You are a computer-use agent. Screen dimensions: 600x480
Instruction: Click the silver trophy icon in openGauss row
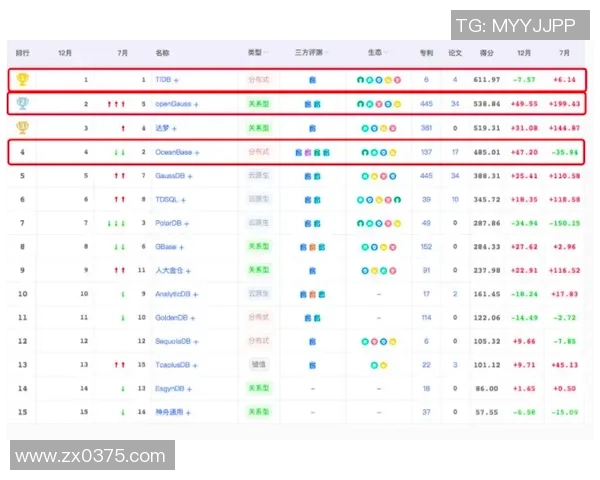[x=23, y=103]
